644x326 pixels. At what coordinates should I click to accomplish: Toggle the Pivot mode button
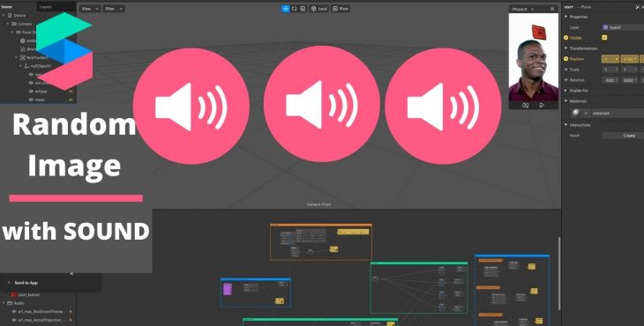click(340, 9)
